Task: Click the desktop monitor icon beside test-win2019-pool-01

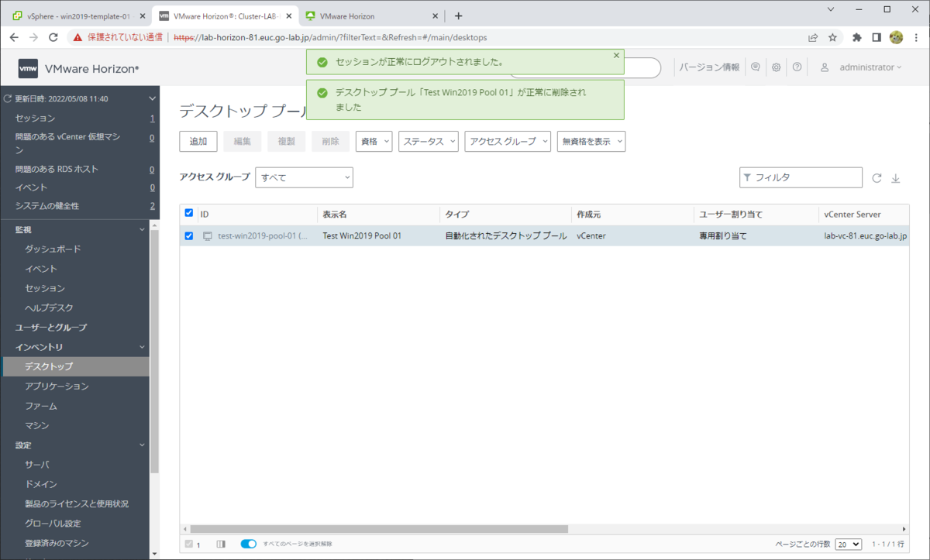Action: [208, 235]
